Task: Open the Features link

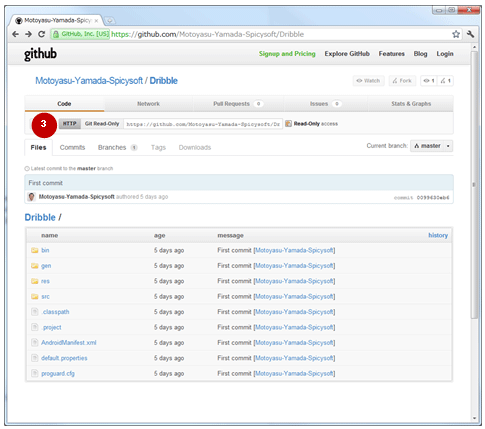Action: (x=391, y=54)
